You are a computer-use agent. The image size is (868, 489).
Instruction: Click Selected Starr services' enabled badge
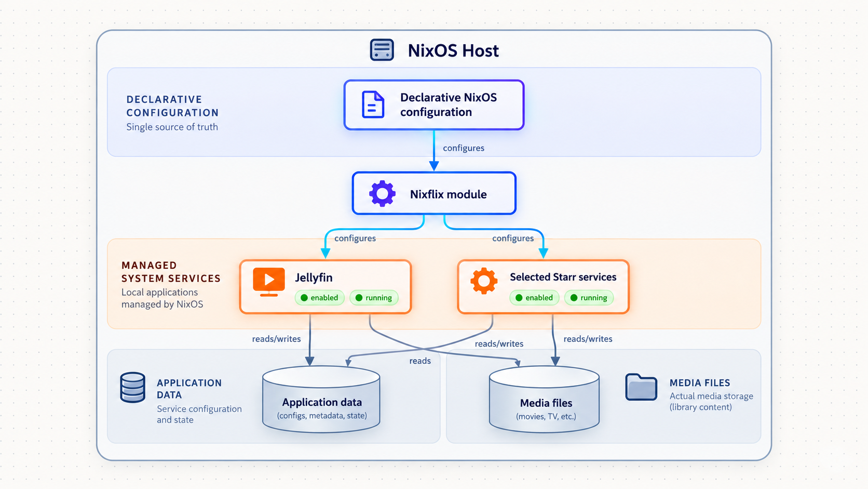pyautogui.click(x=534, y=298)
